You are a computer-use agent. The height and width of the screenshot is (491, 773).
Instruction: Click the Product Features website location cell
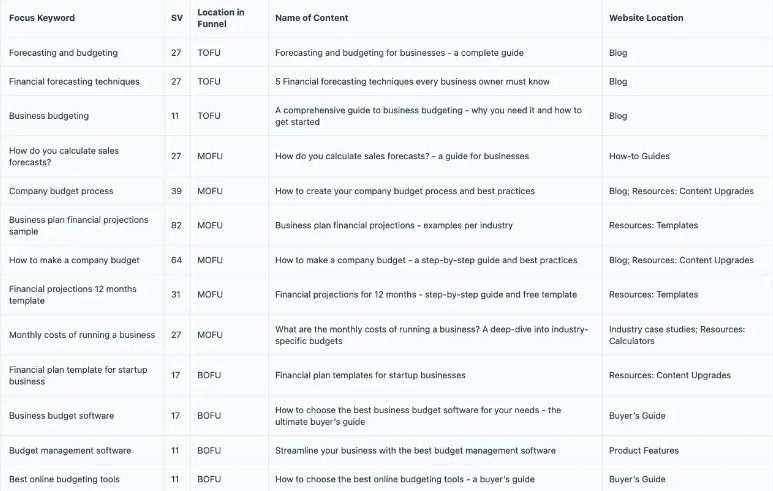point(644,451)
